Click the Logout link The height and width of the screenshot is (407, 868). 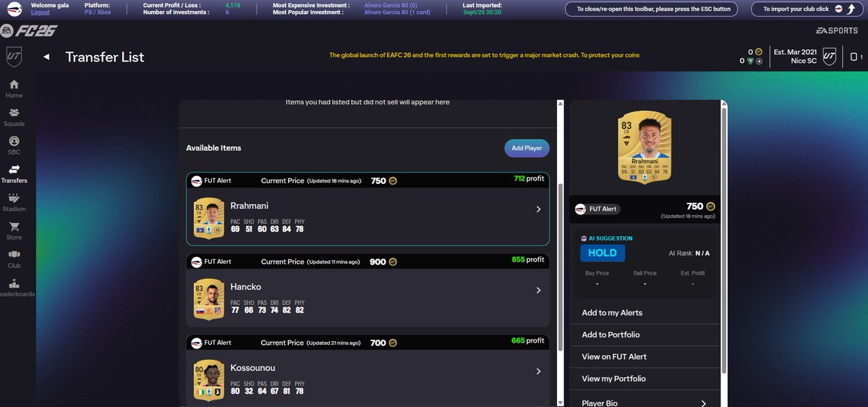point(41,12)
